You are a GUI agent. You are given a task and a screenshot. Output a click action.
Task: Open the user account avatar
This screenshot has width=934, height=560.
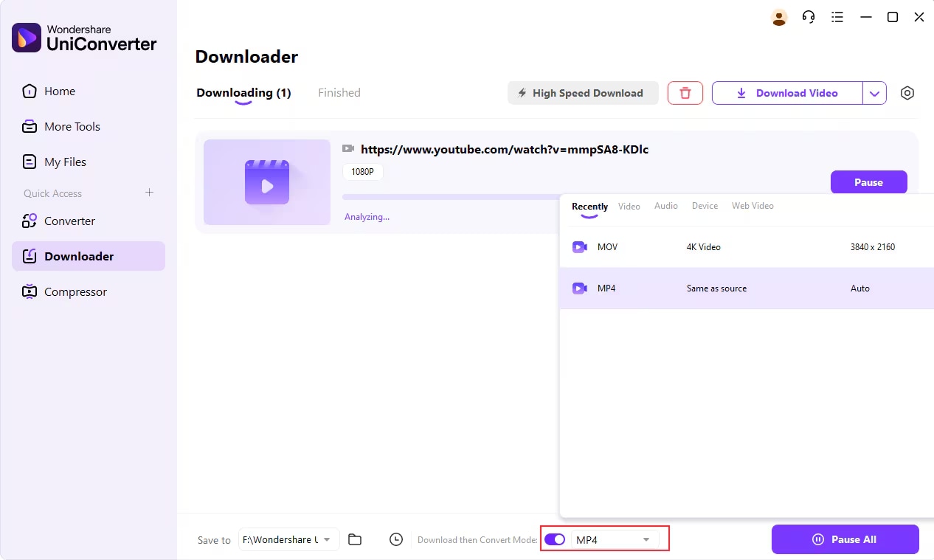pos(779,17)
